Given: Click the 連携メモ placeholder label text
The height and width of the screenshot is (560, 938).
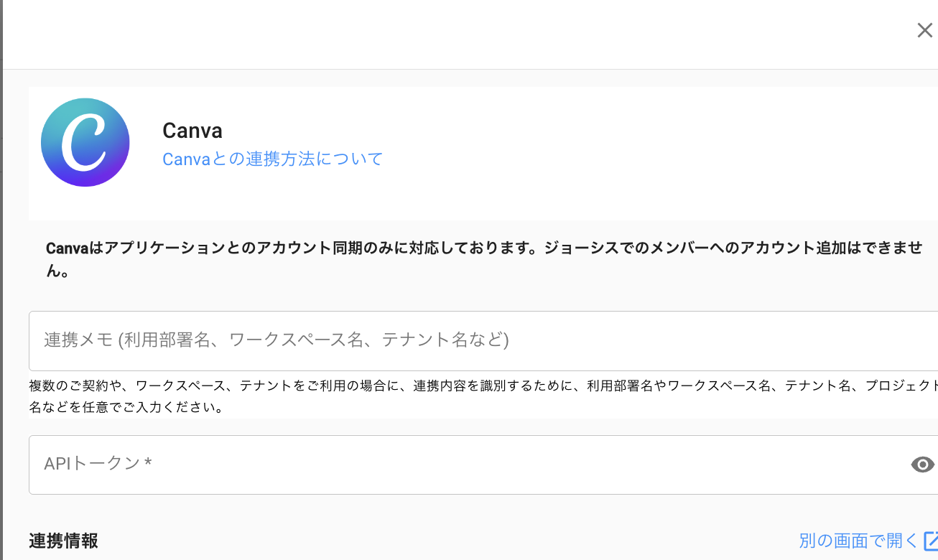Looking at the screenshot, I should coord(276,340).
